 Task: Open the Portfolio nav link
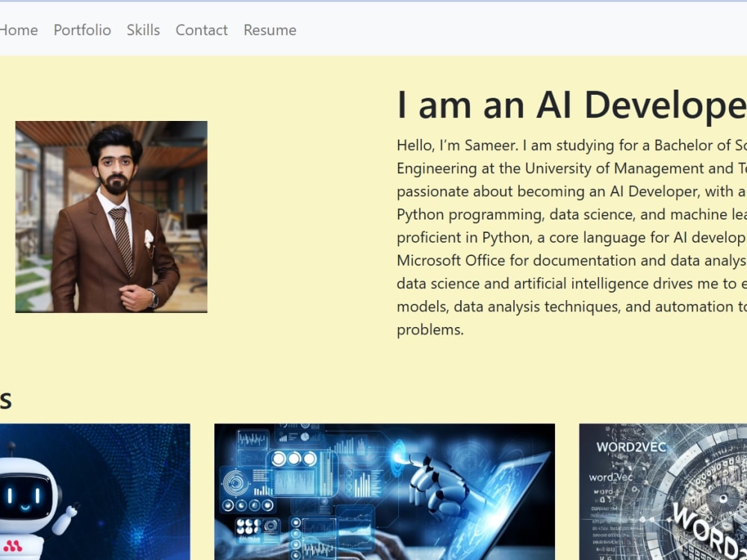coord(82,30)
